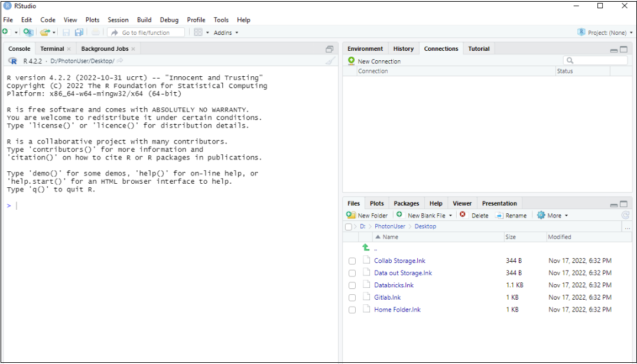This screenshot has height=364, width=637.
Task: Go up to parent directory
Action: pyautogui.click(x=366, y=248)
